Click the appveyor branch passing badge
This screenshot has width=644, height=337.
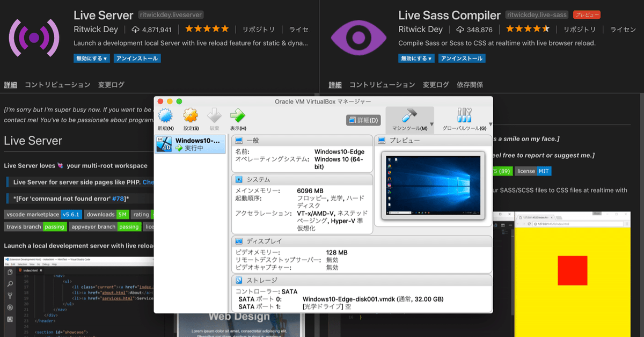coord(106,227)
